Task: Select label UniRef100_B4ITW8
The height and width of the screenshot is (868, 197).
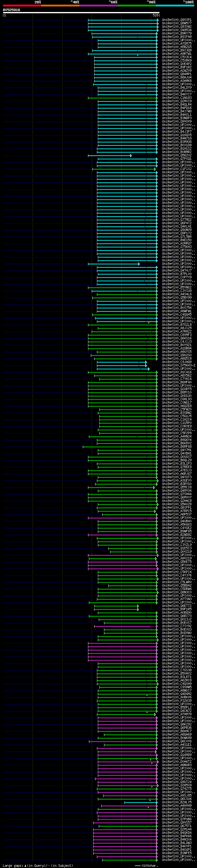Action: (x=176, y=111)
